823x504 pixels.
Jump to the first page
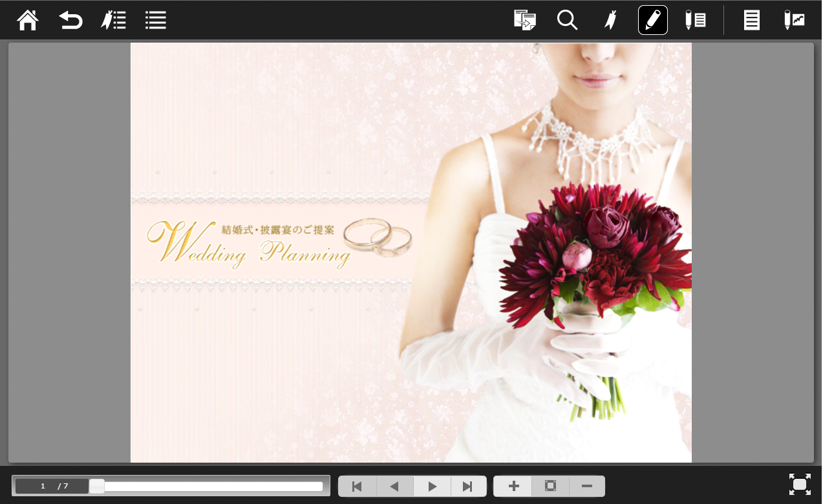[x=357, y=487]
